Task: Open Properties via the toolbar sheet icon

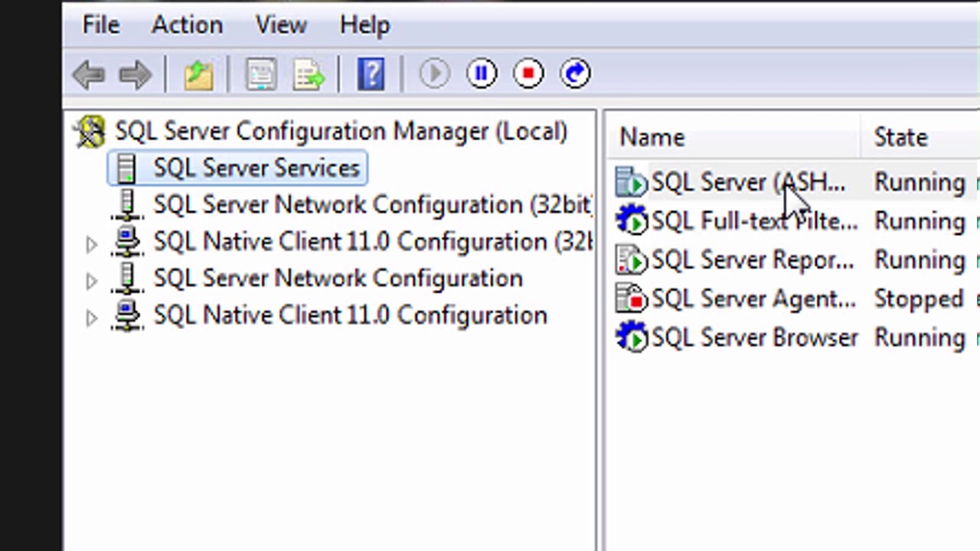Action: 260,74
